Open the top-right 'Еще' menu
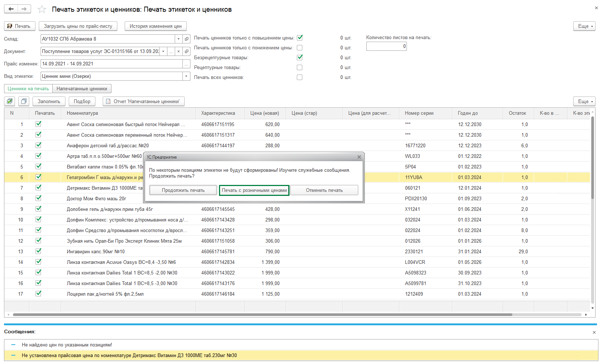The width and height of the screenshot is (601, 364). tap(584, 26)
